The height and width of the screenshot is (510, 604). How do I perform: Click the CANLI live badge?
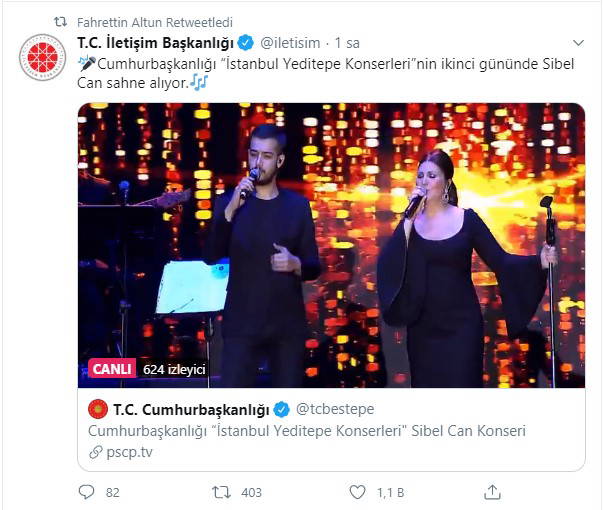tap(112, 369)
